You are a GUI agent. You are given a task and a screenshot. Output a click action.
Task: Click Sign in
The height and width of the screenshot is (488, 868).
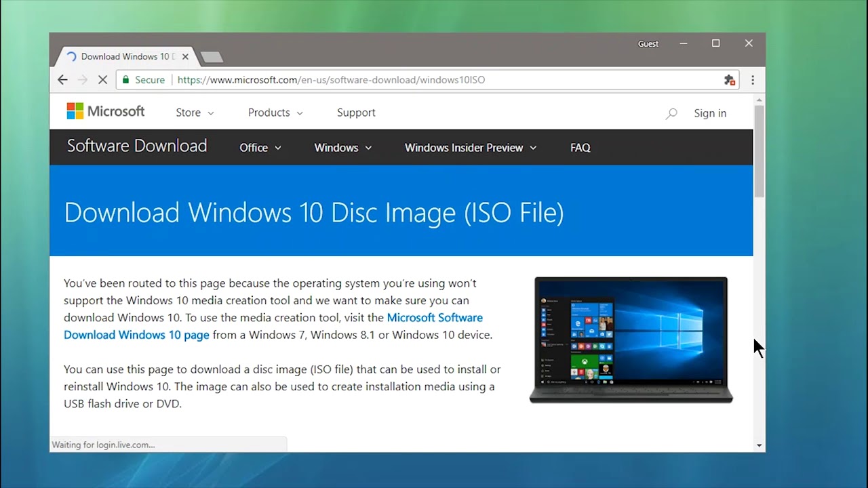coord(710,114)
